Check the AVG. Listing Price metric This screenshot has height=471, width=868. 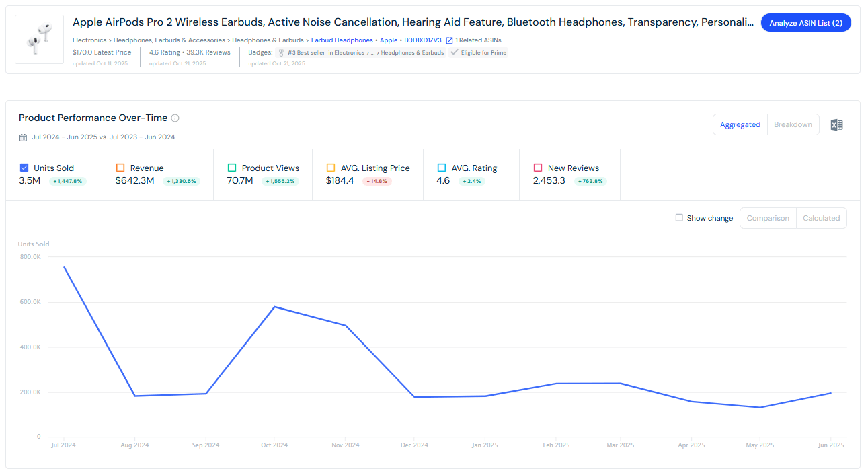click(330, 168)
